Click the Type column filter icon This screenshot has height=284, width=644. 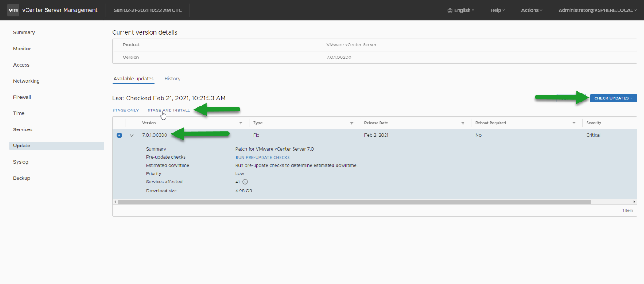[352, 123]
